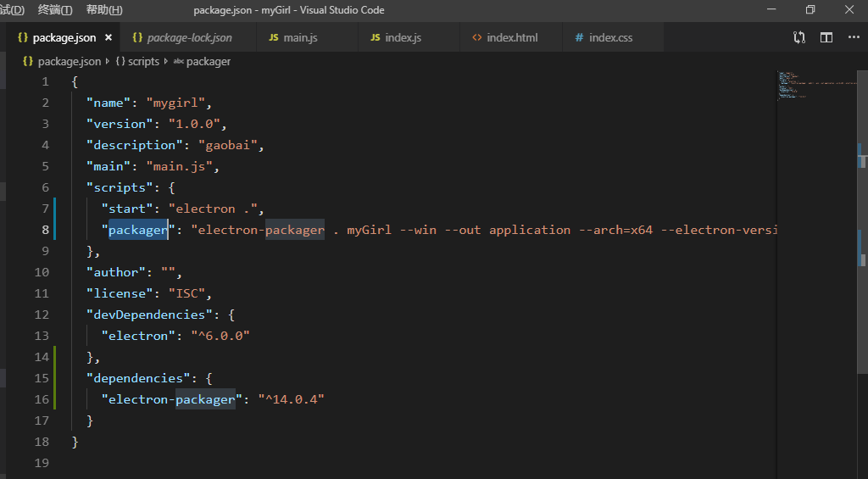This screenshot has height=479, width=868.
Task: Click the "--arch=x64" argument on line 8
Action: tap(615, 230)
